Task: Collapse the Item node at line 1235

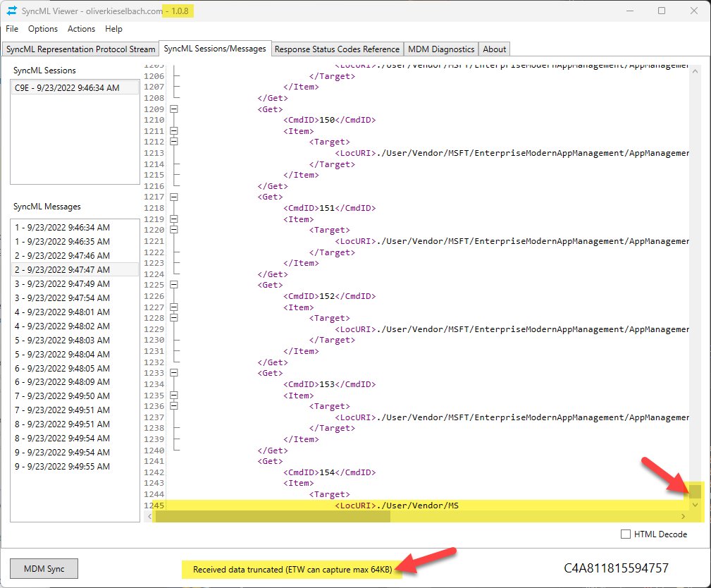Action: tap(174, 395)
